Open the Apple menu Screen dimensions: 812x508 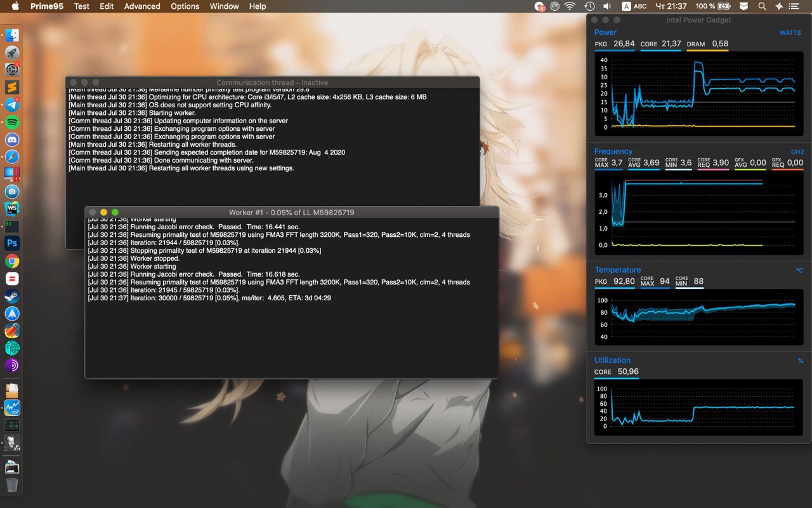coord(15,6)
